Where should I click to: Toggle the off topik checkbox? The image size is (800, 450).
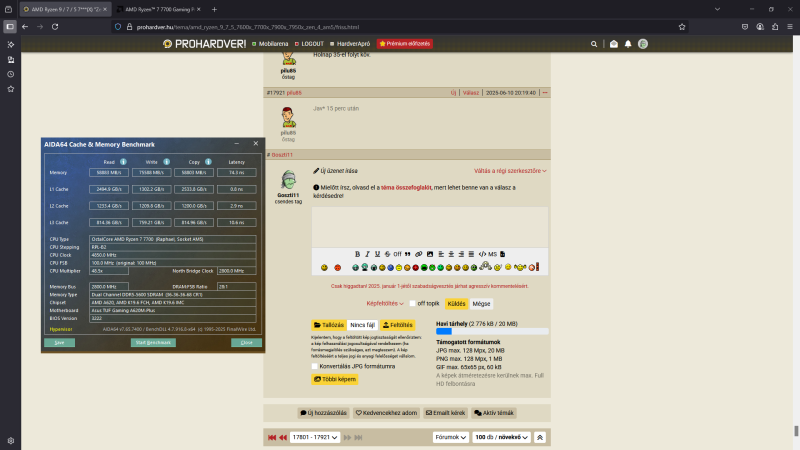point(412,304)
